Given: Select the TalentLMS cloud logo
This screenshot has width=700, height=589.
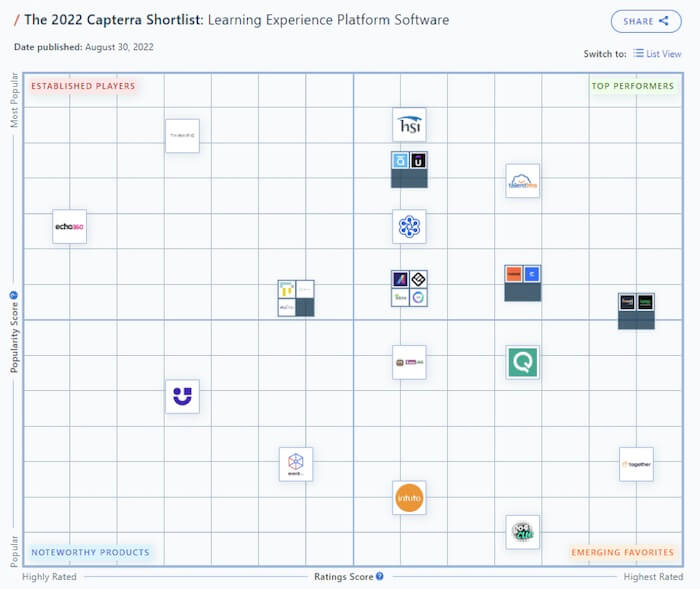Looking at the screenshot, I should click(x=522, y=181).
